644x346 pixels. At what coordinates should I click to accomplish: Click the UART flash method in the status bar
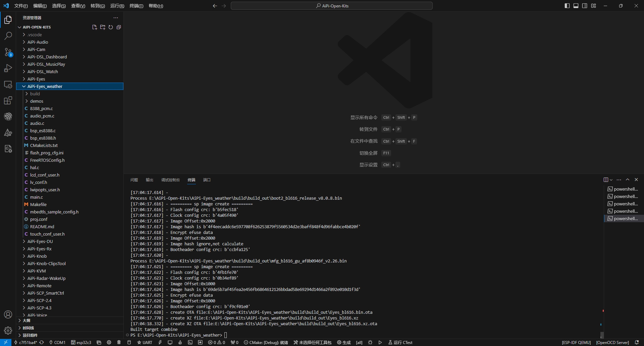[x=145, y=343]
